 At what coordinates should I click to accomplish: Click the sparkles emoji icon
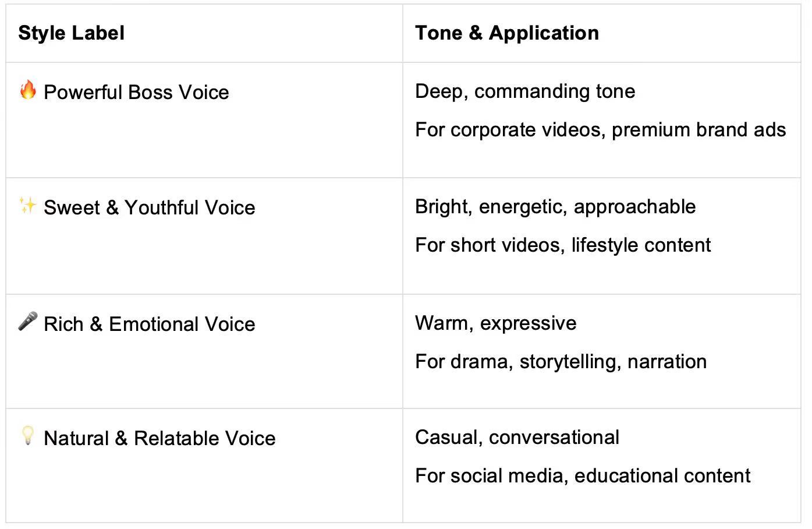(27, 205)
